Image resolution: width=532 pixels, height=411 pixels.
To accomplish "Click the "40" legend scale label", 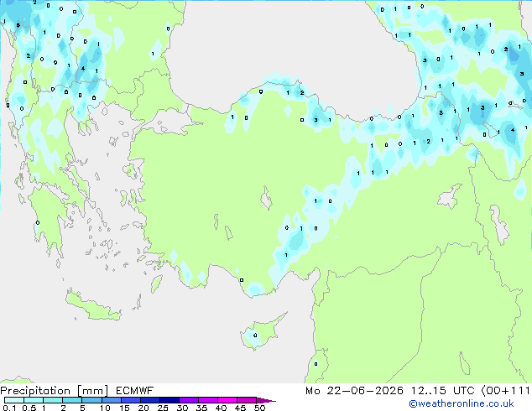I will tap(221, 408).
